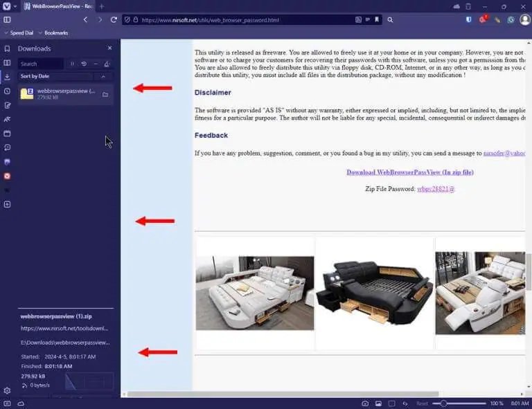Screen dimensions: 532x409
Task: Click the downloads Search field
Action: pos(40,64)
